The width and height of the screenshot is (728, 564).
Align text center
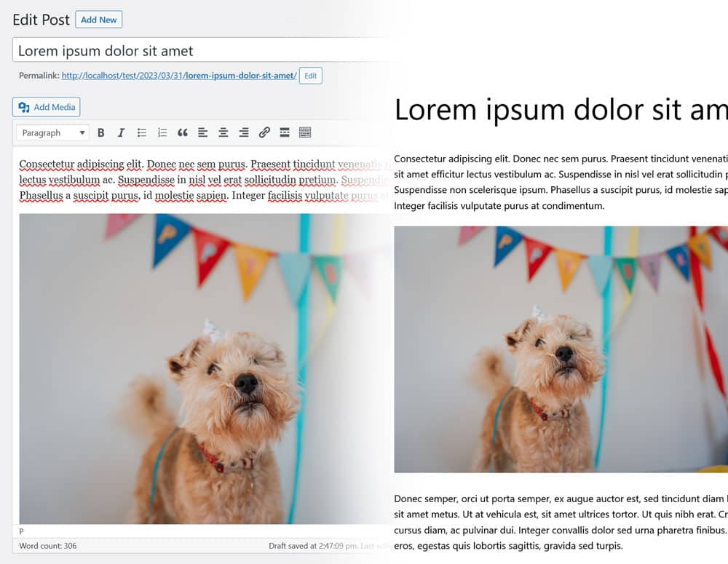click(223, 132)
